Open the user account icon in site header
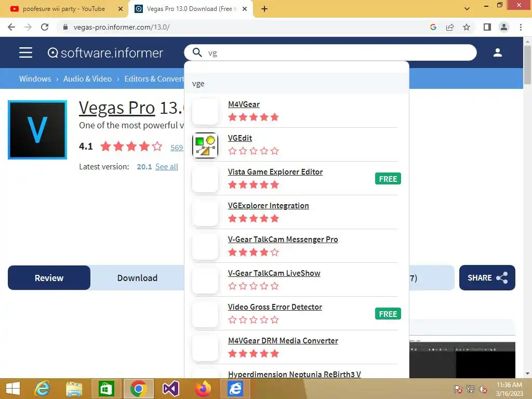532x399 pixels. [497, 52]
